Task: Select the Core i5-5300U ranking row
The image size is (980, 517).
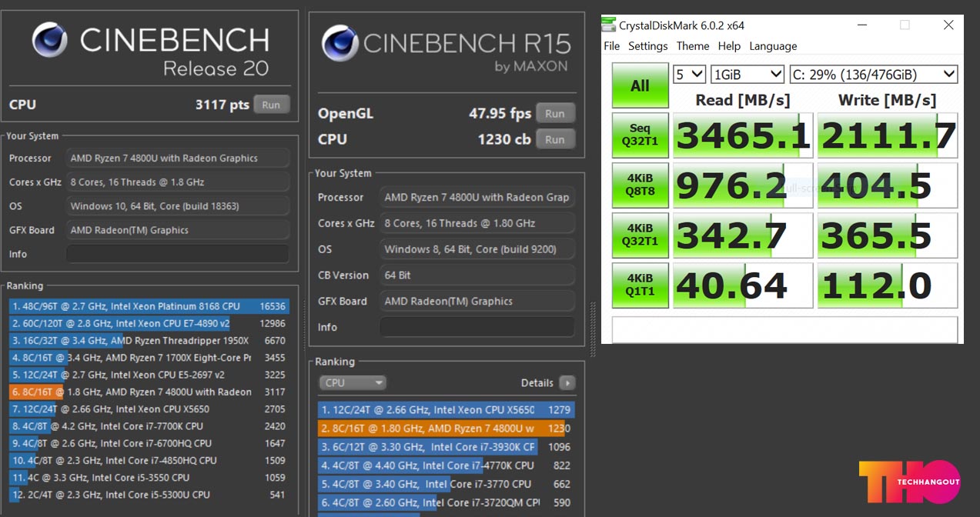Action: 149,495
